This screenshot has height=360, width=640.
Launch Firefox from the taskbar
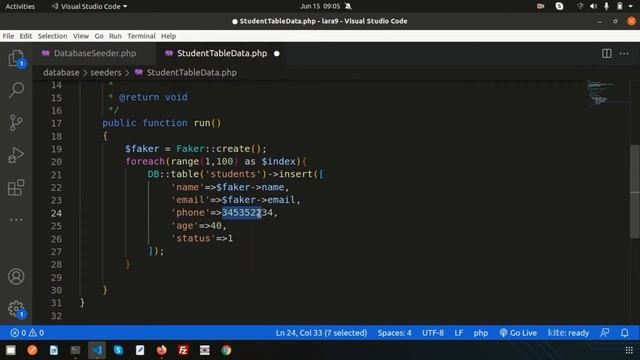(162, 350)
